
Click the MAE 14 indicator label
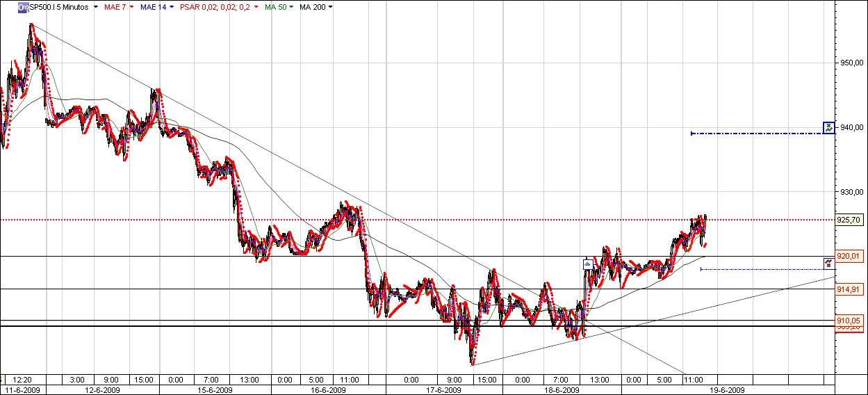[152, 7]
